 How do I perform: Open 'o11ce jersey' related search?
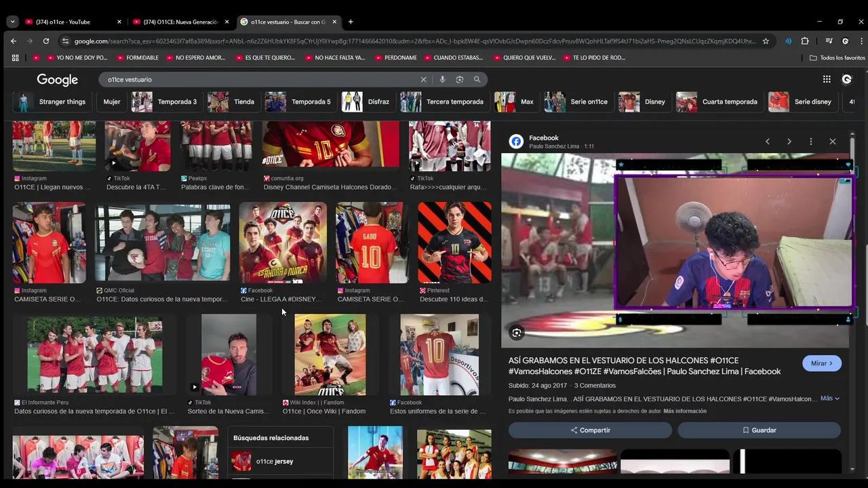point(280,462)
